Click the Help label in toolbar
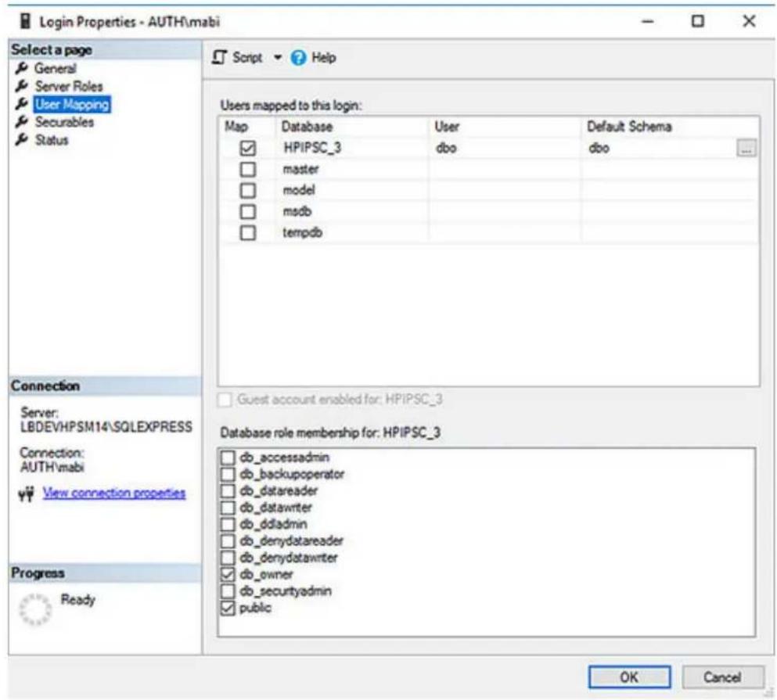777x700 pixels. (x=324, y=57)
